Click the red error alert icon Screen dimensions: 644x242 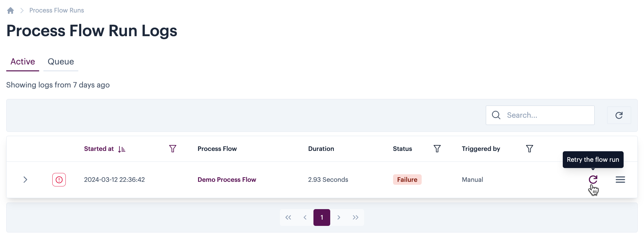[59, 180]
